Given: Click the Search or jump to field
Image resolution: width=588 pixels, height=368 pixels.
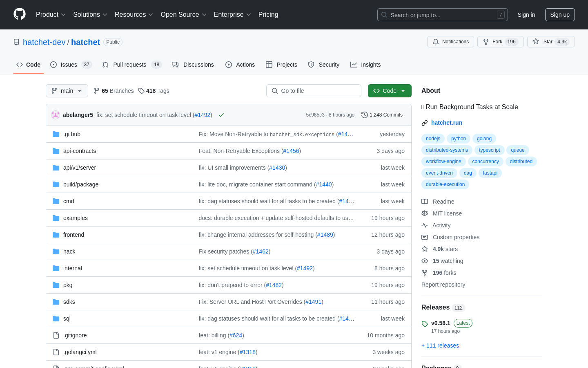Looking at the screenshot, I should pos(443,15).
